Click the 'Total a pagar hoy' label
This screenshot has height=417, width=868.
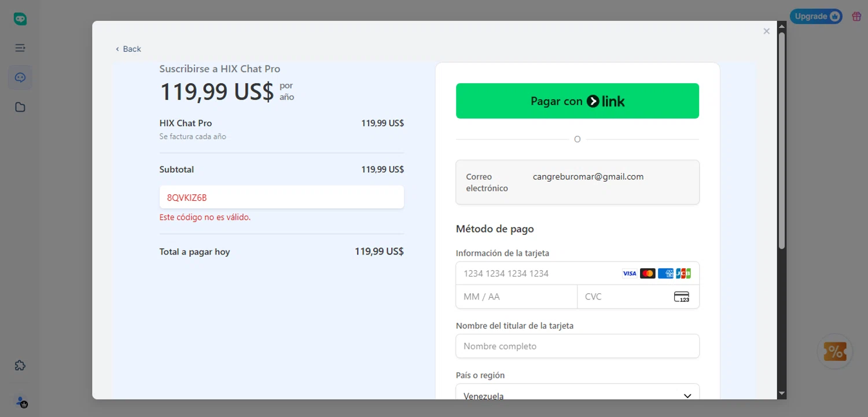[x=194, y=252]
